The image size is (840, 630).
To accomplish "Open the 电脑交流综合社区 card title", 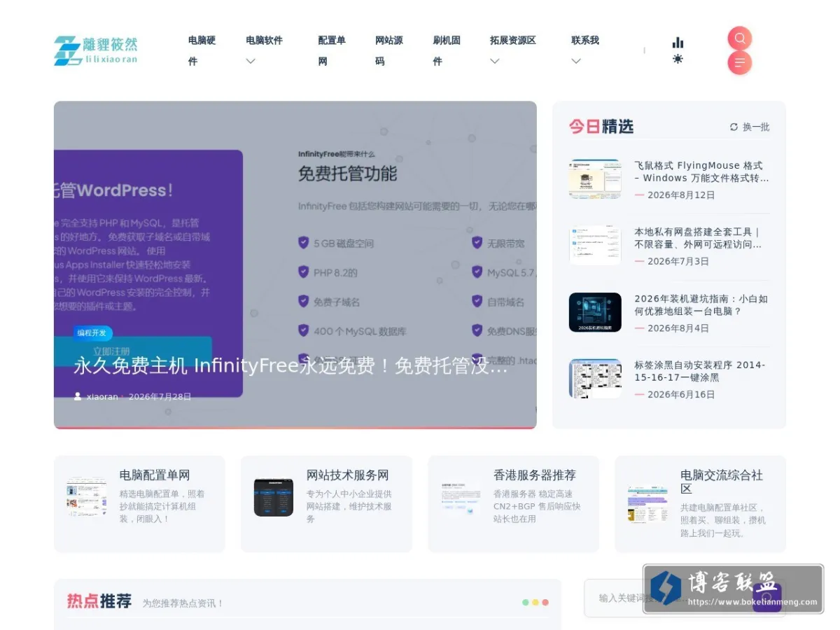I will [x=722, y=482].
